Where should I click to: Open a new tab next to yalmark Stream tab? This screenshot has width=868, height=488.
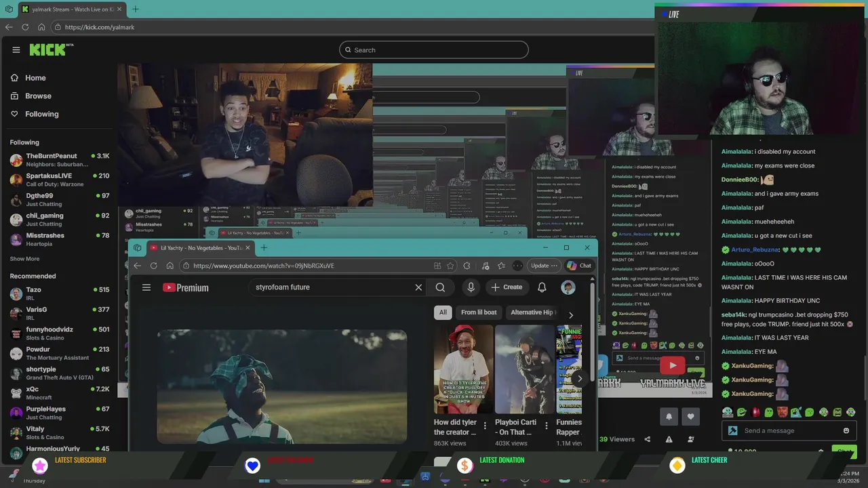pyautogui.click(x=136, y=9)
